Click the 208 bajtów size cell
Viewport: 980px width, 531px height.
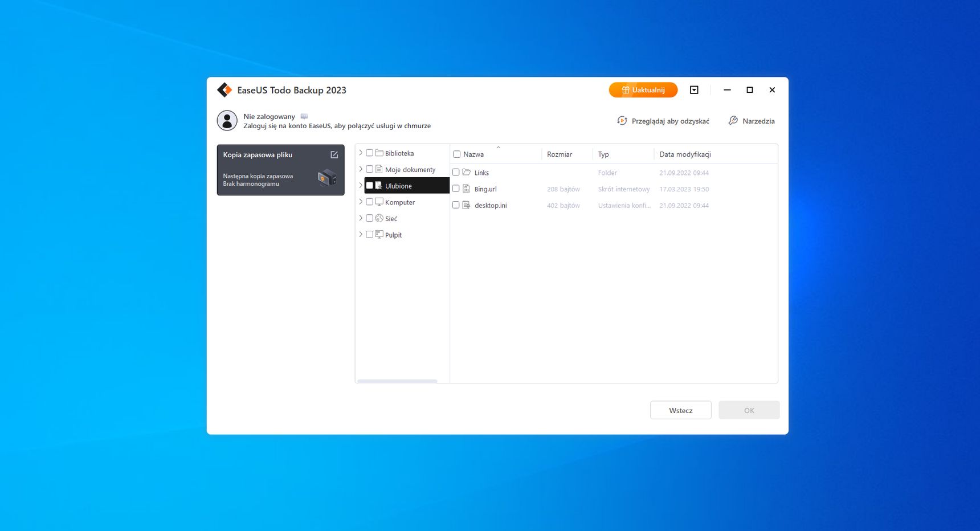pyautogui.click(x=563, y=189)
